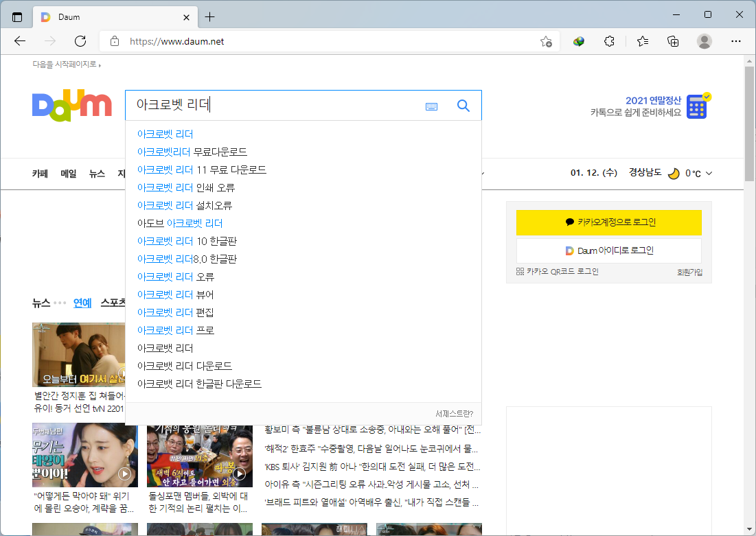The width and height of the screenshot is (756, 536).
Task: Select suggestion 아크로벳 리더 오류
Action: click(176, 277)
